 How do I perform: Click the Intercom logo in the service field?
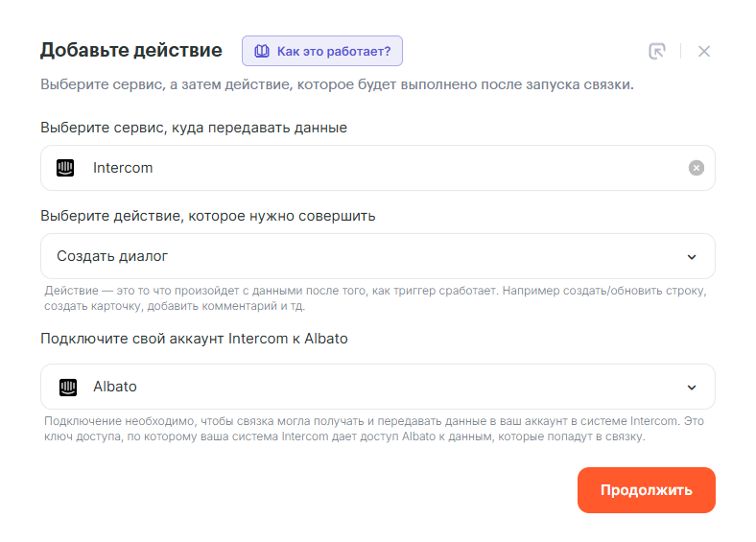tap(66, 168)
